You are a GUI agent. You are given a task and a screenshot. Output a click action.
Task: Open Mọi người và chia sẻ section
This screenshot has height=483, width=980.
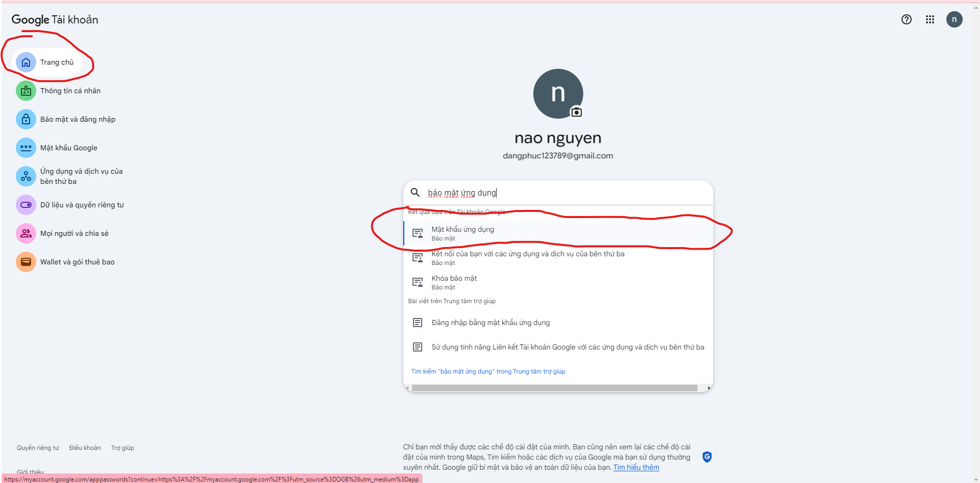[74, 233]
